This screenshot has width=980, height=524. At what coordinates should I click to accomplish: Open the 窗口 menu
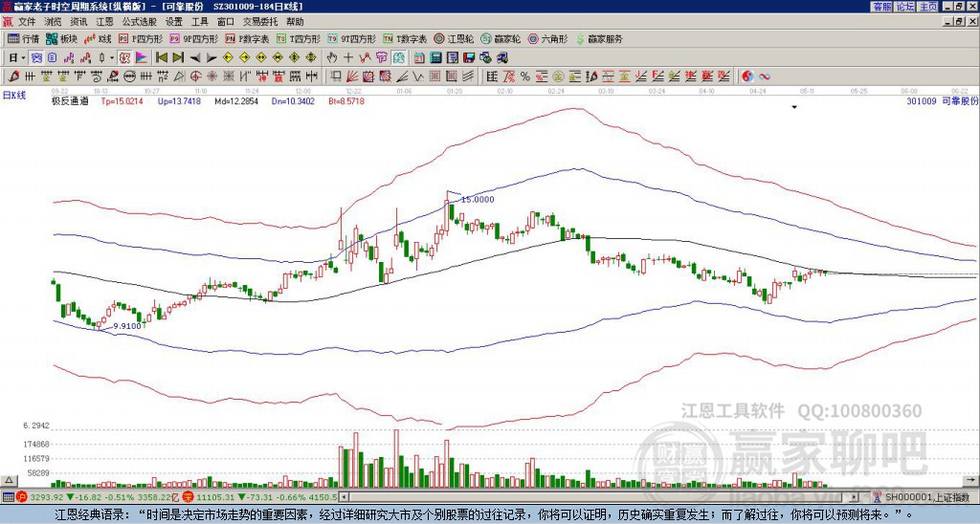click(x=226, y=22)
